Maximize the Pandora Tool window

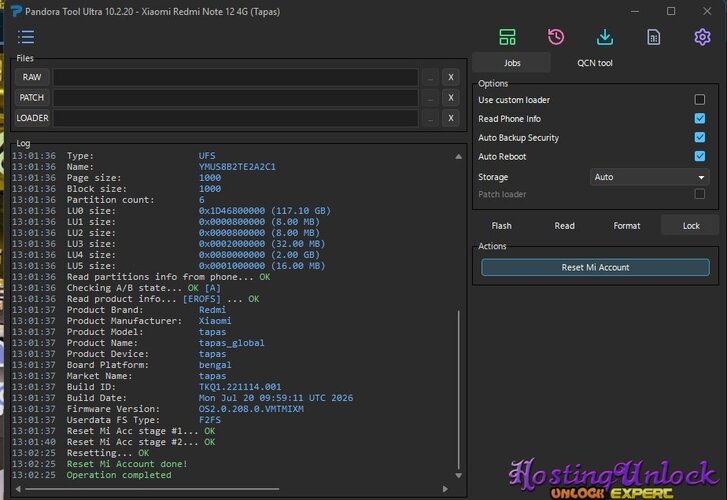coord(670,11)
